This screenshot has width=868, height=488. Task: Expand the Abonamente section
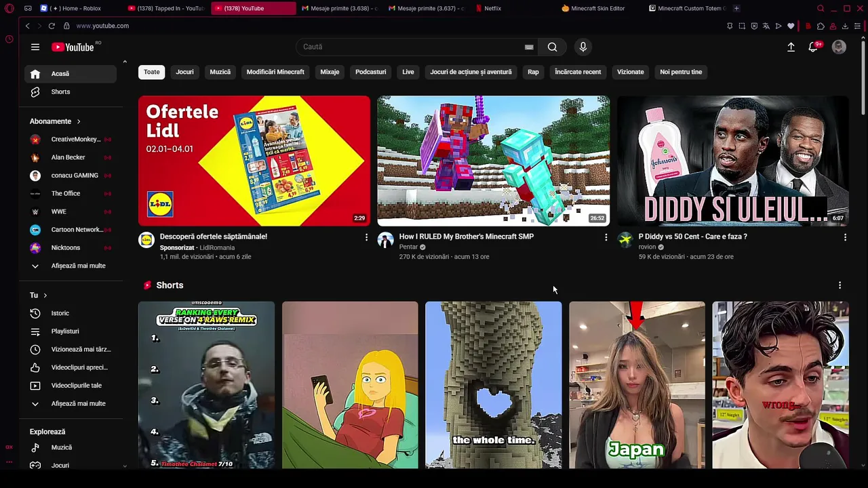[56, 121]
